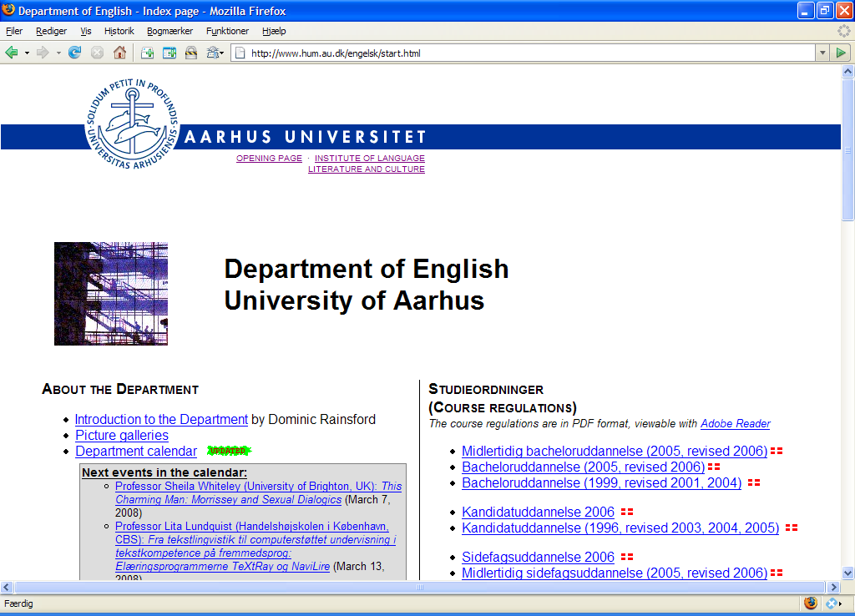
Task: Click the page icon in the address bar
Action: (x=239, y=53)
